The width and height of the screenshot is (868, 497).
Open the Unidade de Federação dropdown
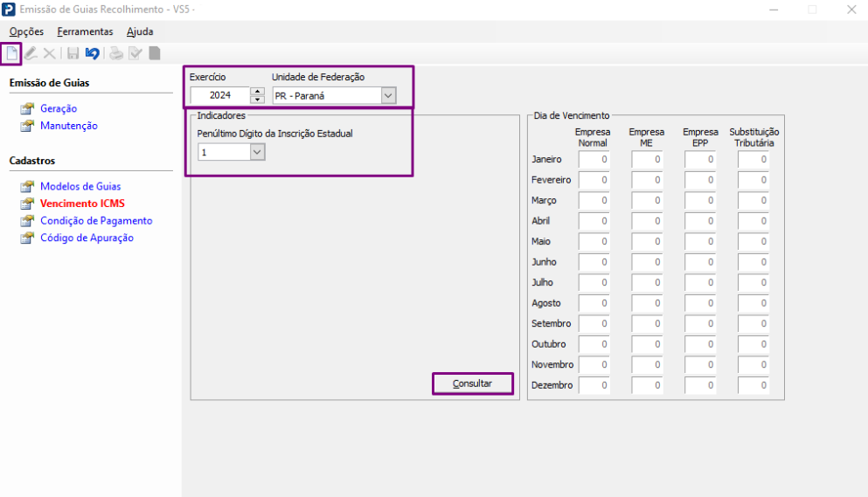coord(387,95)
